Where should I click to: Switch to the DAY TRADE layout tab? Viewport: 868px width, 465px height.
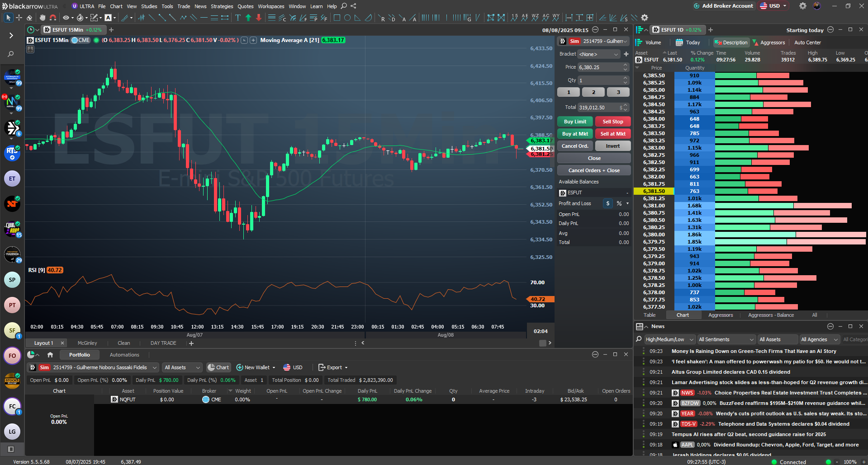tap(163, 343)
